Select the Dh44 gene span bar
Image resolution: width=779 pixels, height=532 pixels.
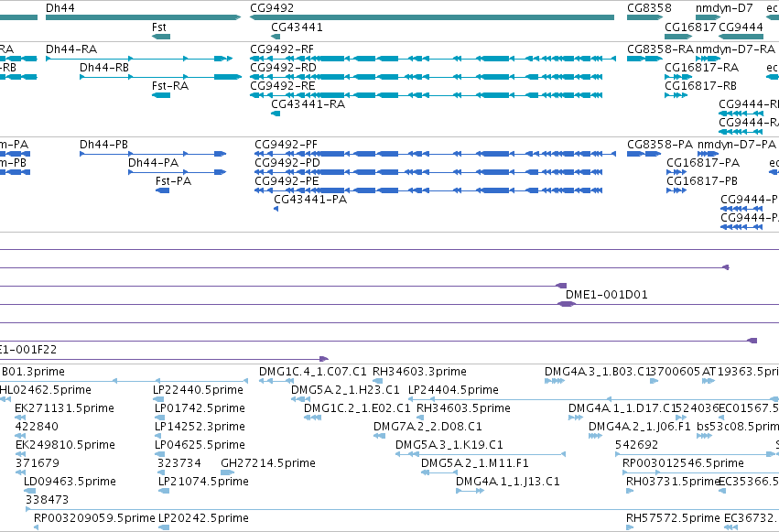point(143,17)
